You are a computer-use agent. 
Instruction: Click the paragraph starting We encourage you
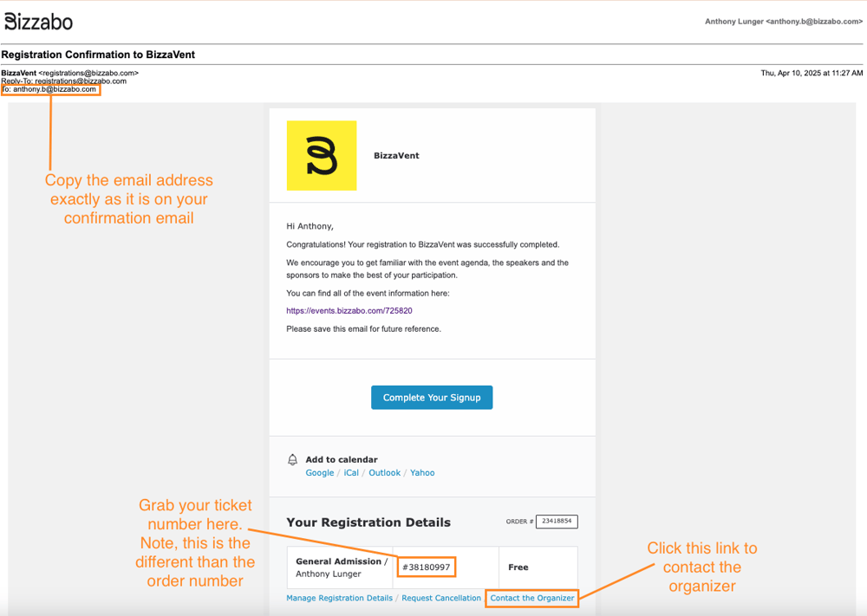[427, 269]
